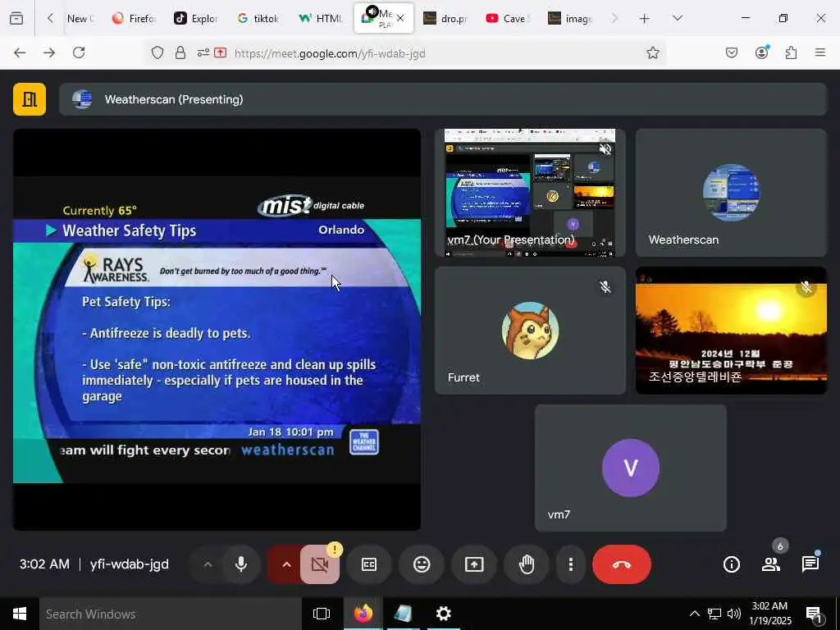840x630 pixels.
Task: Open Pocket save icon
Action: tap(731, 52)
